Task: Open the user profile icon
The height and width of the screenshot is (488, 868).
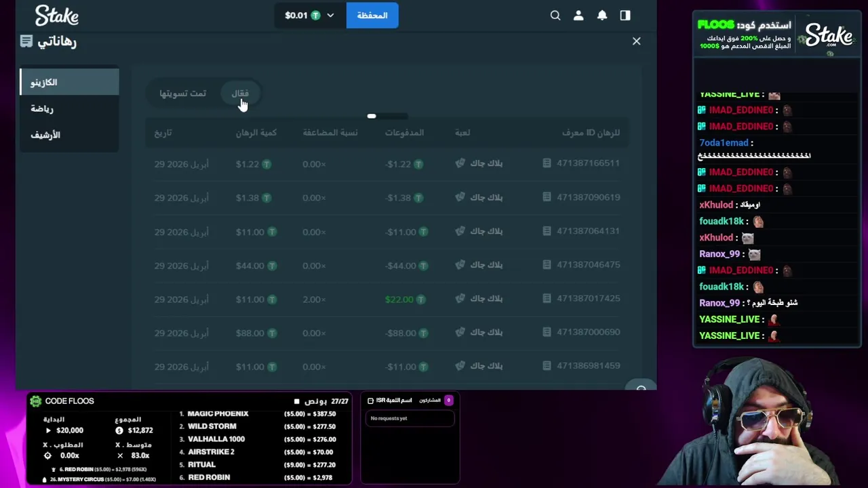Action: 578,15
